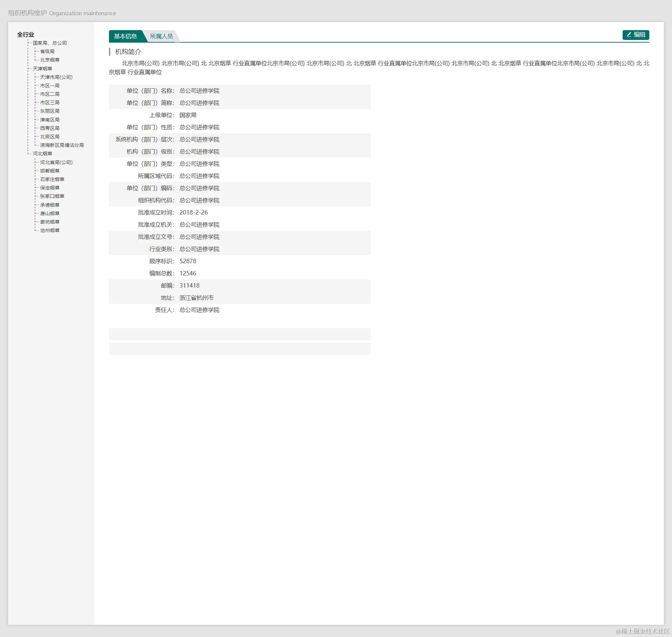Select 河北省局(公司) tree item

[x=56, y=163]
